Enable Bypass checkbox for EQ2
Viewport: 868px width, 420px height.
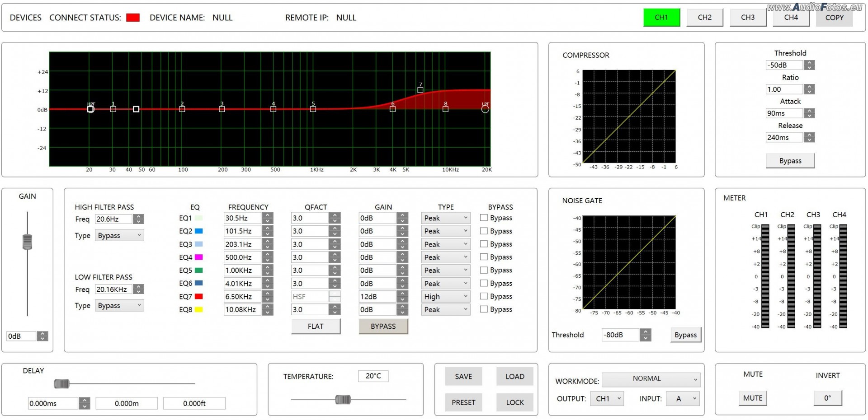(x=484, y=231)
